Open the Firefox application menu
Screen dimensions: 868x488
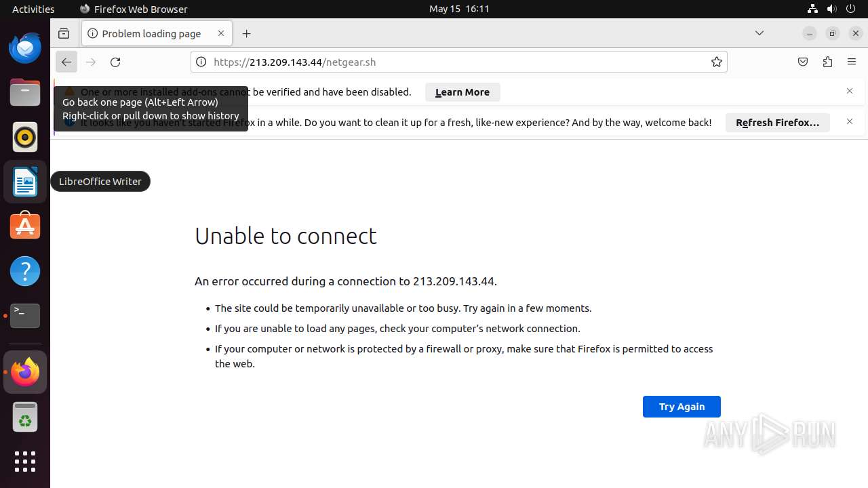(x=852, y=62)
